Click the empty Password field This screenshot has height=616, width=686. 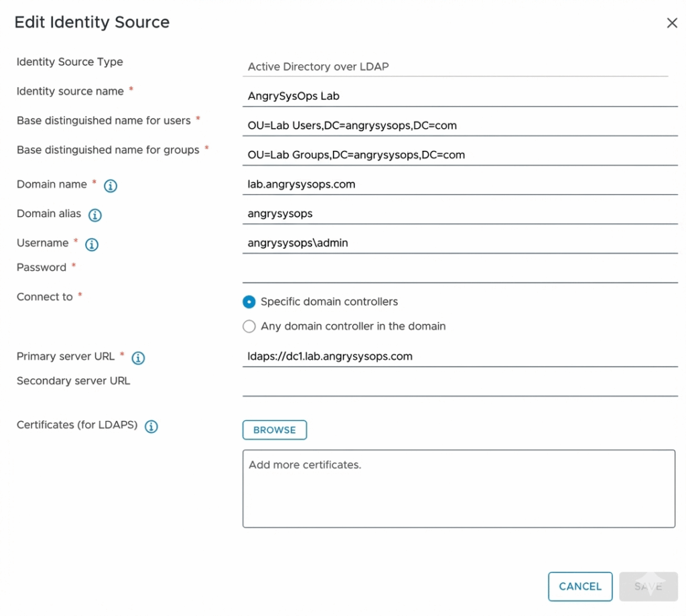coord(460,271)
